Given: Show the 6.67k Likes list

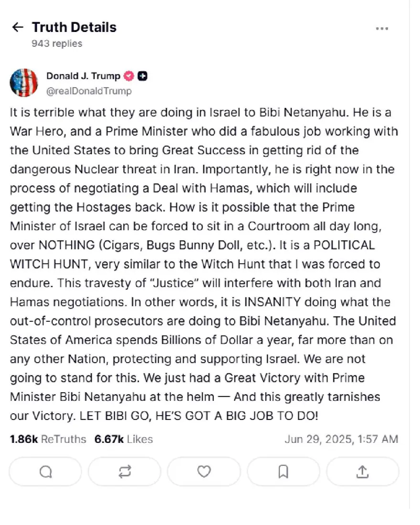Looking at the screenshot, I should pos(124,439).
